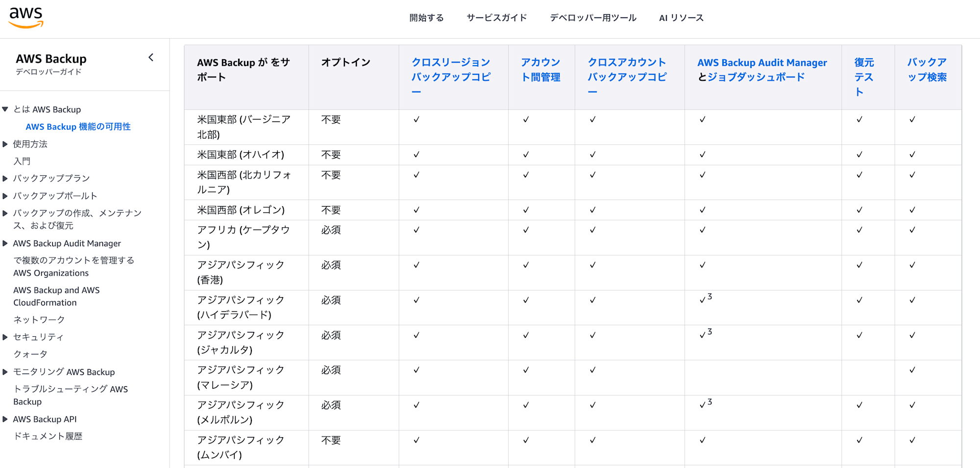Screen dimensions: 980x468
Task: Select the アジアパシフィック (ムンバイ) cell
Action: pos(246,447)
